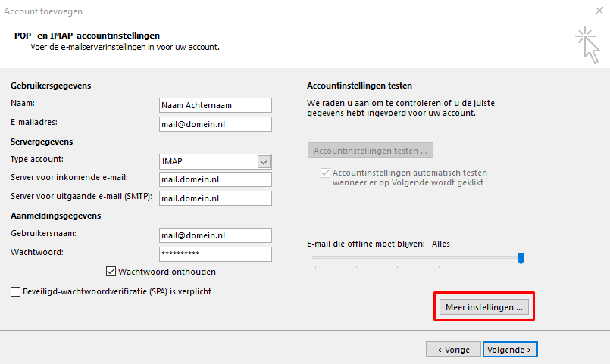Toggle the automatisch testen checkbox
The image size is (610, 364).
tap(327, 173)
